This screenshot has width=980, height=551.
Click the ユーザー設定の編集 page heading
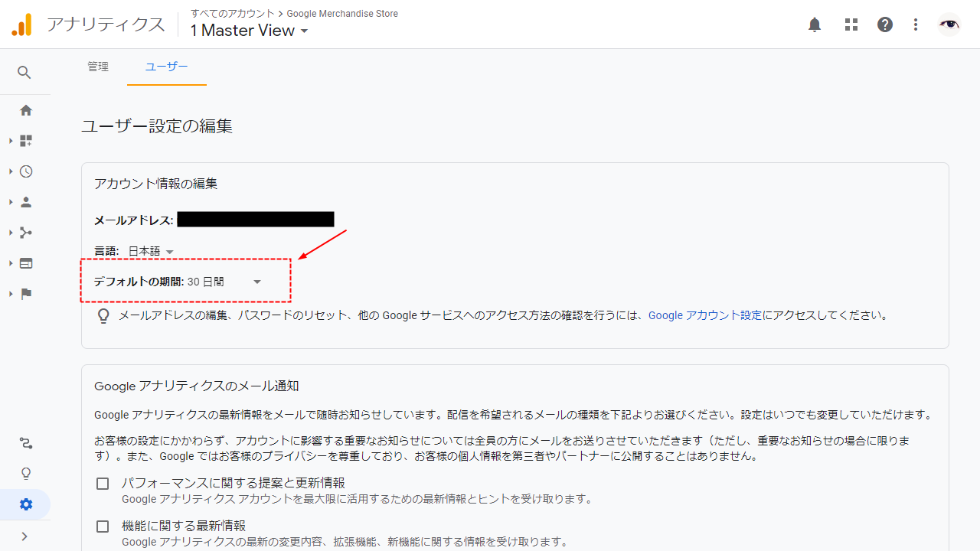(x=157, y=126)
